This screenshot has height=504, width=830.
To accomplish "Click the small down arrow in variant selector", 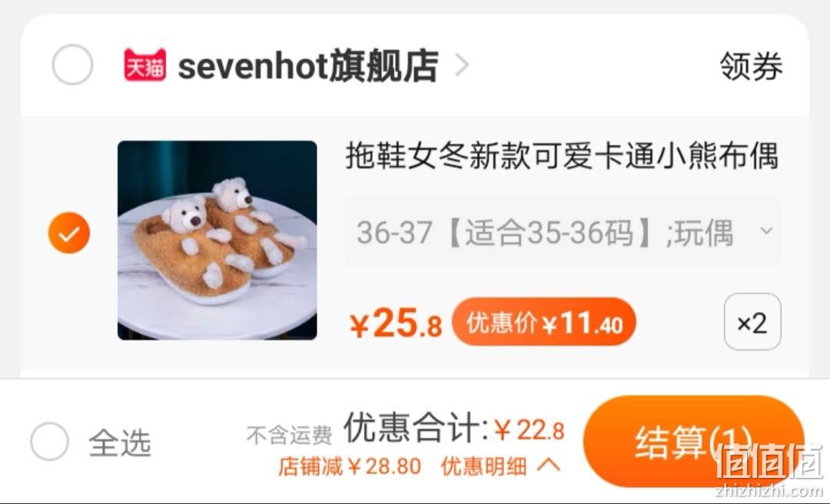I will [x=766, y=230].
